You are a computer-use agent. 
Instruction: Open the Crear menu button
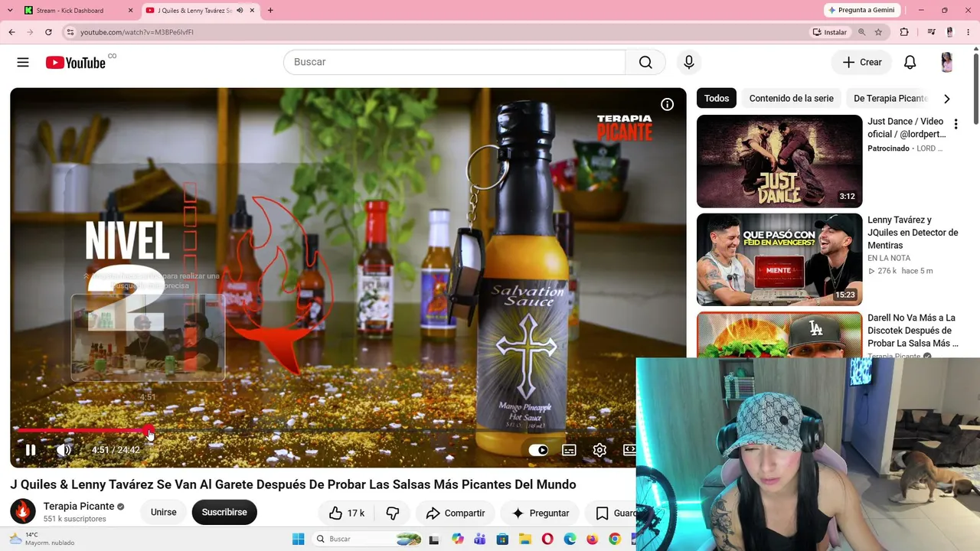862,62
